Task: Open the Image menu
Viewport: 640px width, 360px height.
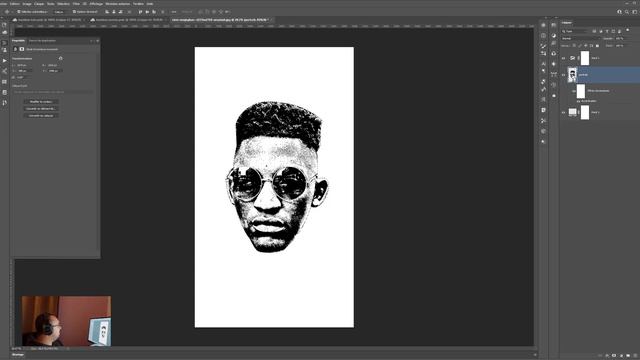Action: tap(27, 4)
